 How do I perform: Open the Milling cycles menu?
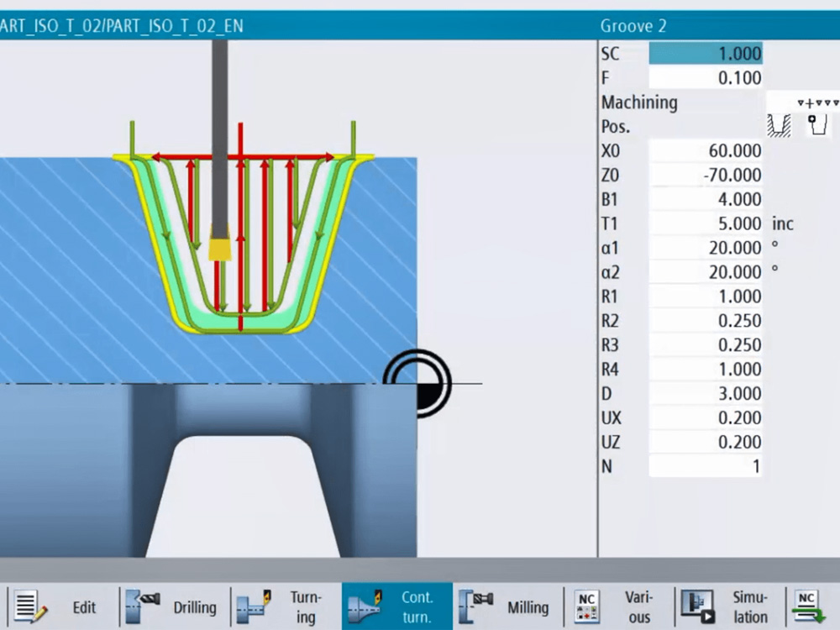[508, 606]
